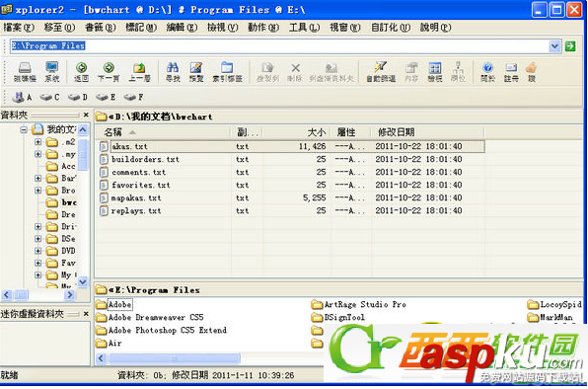Click the tabs (索引標籤) folder icon
The height and width of the screenshot is (389, 588).
pos(227,72)
